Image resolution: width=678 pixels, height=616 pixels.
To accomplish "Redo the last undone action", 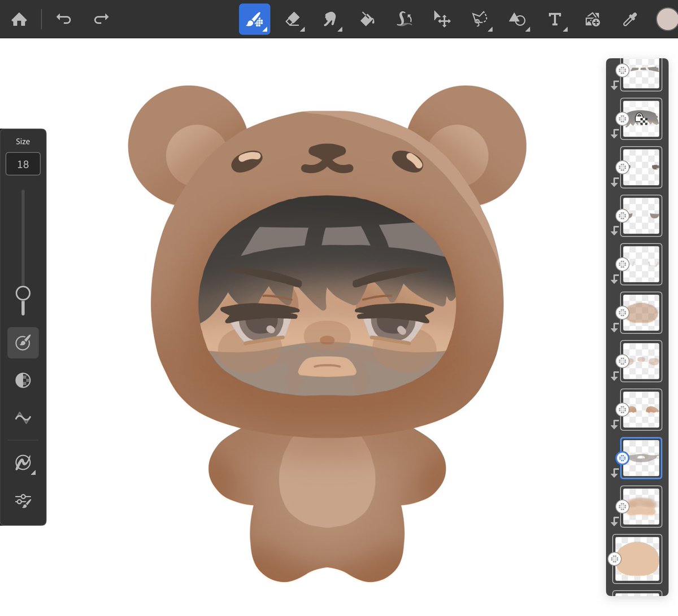I will tap(101, 19).
